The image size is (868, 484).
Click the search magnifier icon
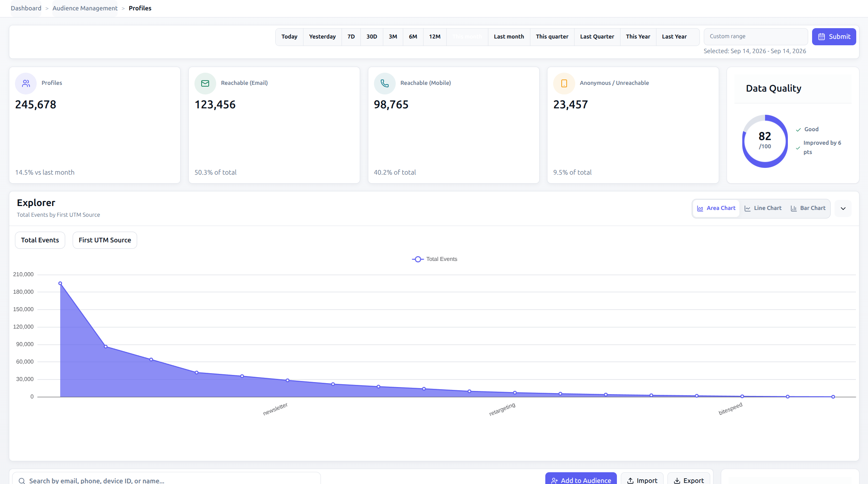coord(22,481)
